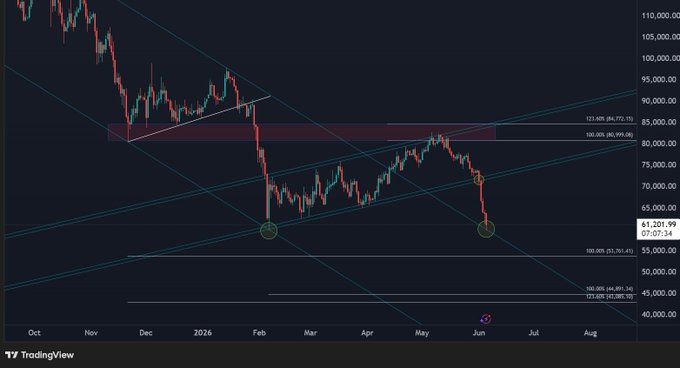680x368 pixels.
Task: Click the Mar label on time axis
Action: tap(310, 332)
